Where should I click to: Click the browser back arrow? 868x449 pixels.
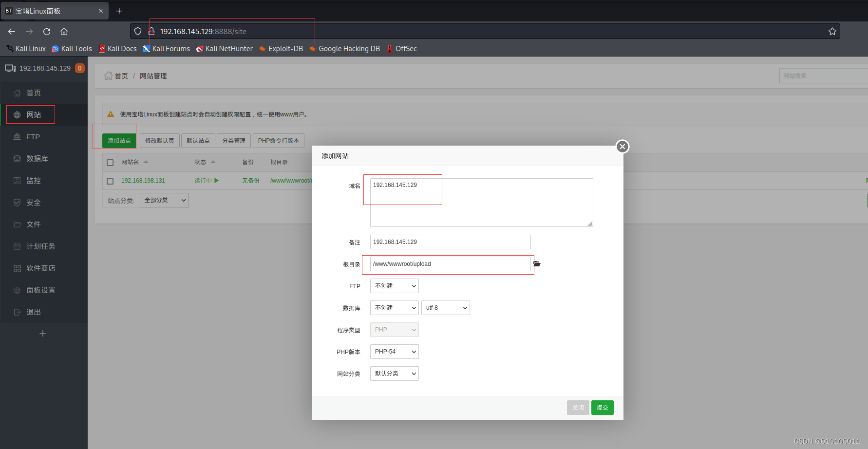tap(12, 31)
